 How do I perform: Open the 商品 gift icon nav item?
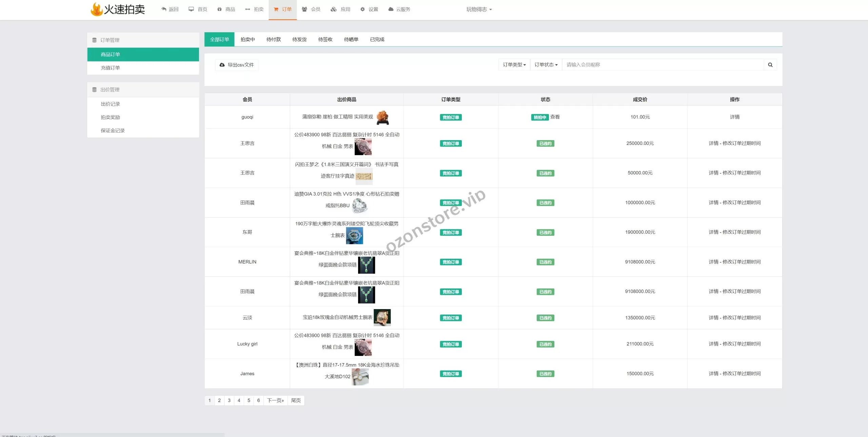[x=226, y=9]
